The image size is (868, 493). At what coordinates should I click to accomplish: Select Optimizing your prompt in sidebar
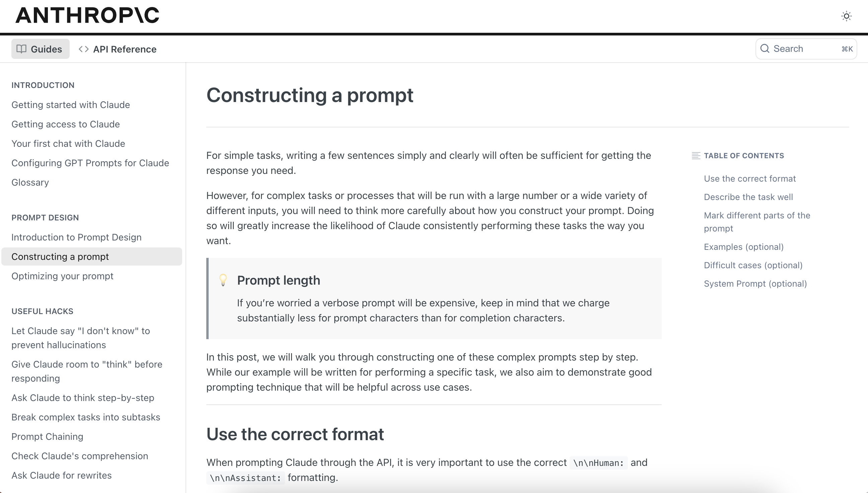(x=63, y=276)
